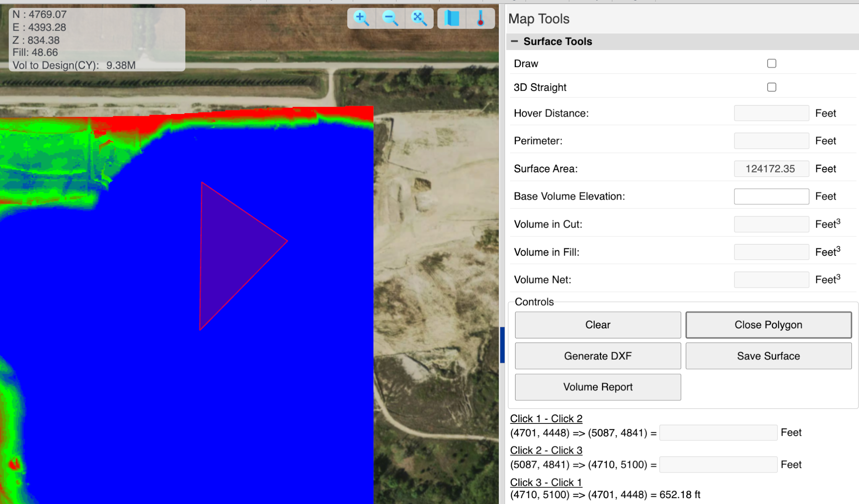The height and width of the screenshot is (504, 859).
Task: Collapse the Surface Tools section
Action: pos(514,41)
